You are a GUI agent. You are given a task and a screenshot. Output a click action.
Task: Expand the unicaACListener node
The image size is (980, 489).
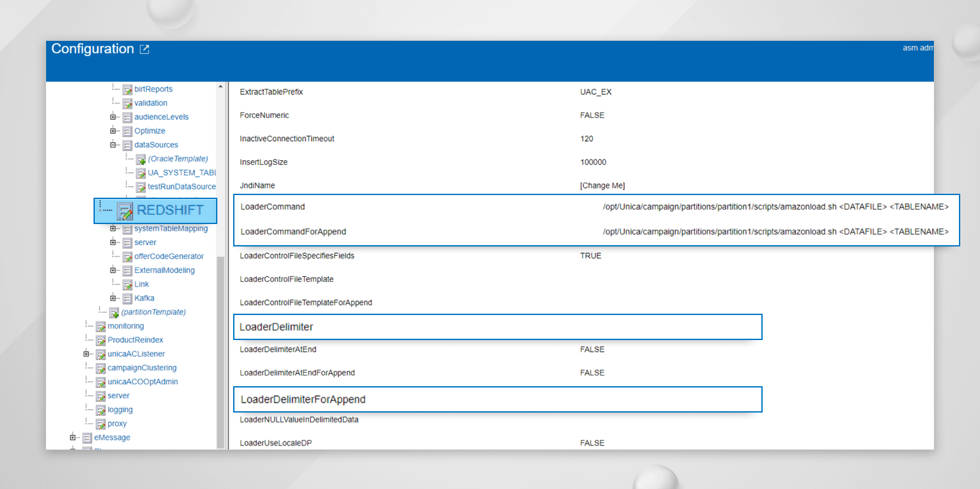coord(86,353)
